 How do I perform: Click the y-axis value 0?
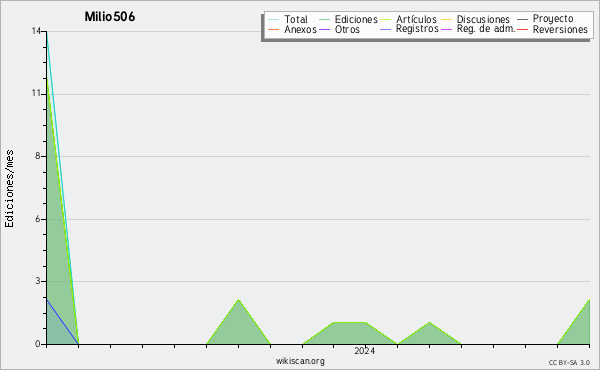point(38,344)
